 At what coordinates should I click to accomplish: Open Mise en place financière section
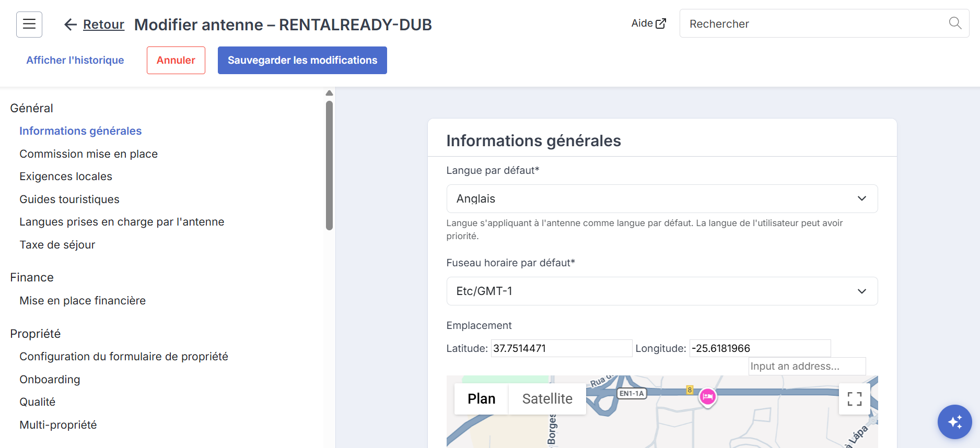click(83, 301)
